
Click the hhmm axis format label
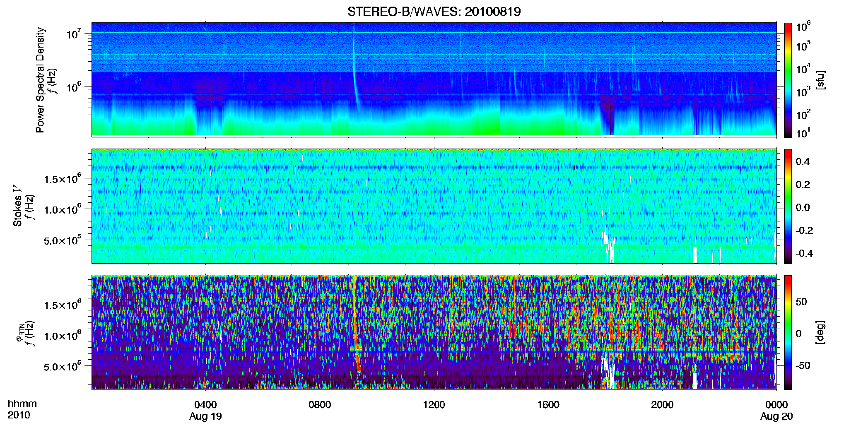click(x=22, y=404)
